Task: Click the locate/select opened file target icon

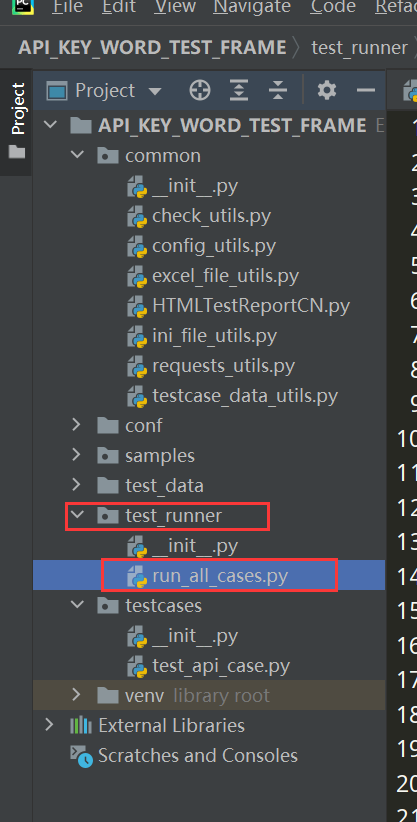Action: click(199, 91)
